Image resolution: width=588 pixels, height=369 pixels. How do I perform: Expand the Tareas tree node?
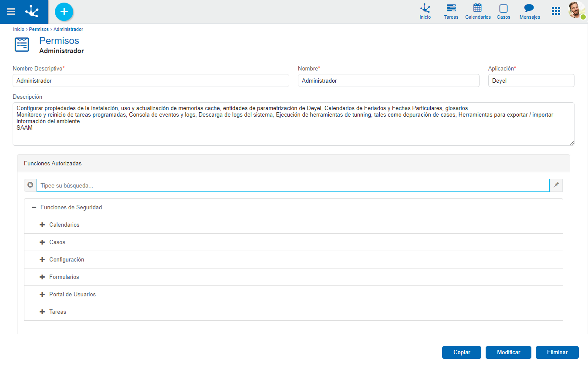(42, 312)
